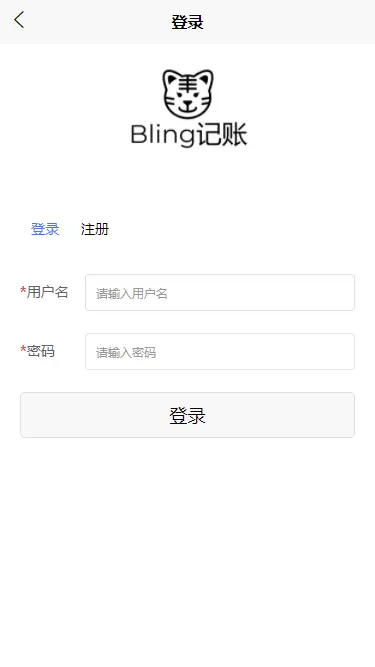Screen dimensions: 375x667
Task: Click the red asterisk before 密码
Action: [23, 351]
